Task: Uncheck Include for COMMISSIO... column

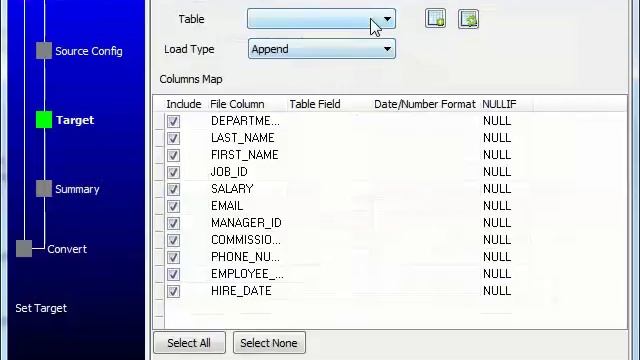Action: 173,240
